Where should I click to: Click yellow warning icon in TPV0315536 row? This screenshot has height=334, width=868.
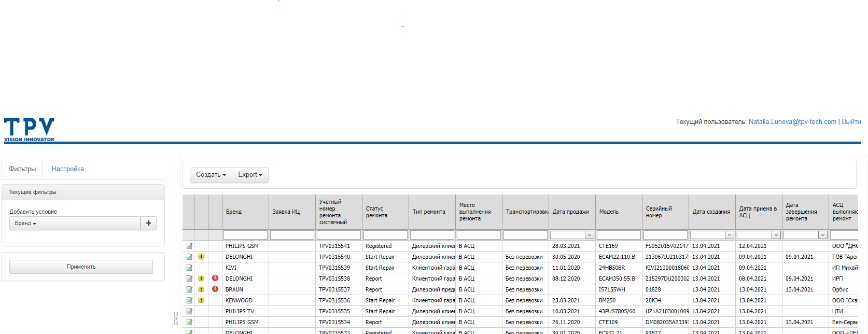pos(201,300)
